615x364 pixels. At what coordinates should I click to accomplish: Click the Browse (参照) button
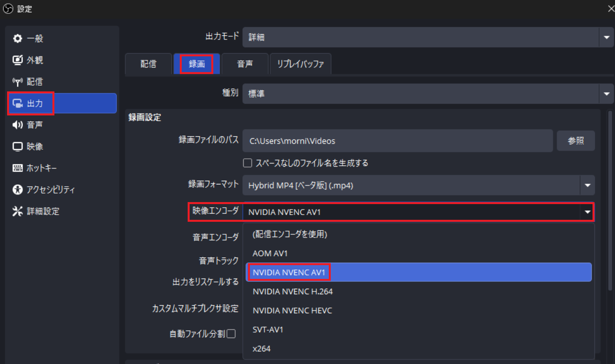click(576, 141)
